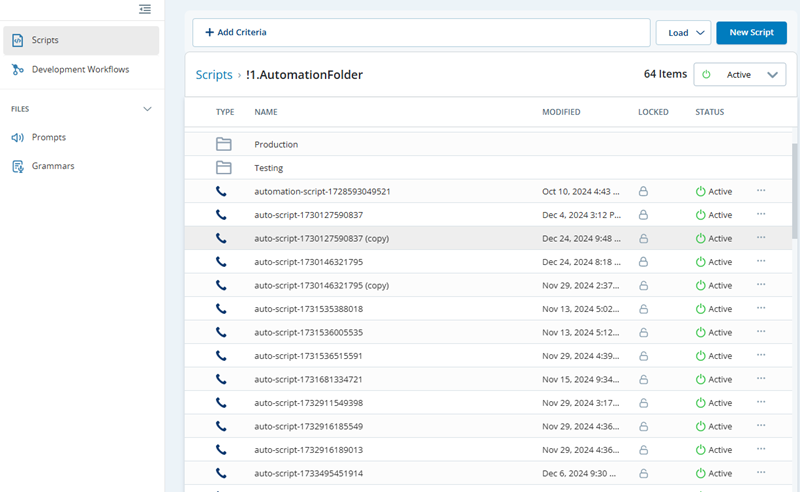Click the New Script button

[751, 33]
